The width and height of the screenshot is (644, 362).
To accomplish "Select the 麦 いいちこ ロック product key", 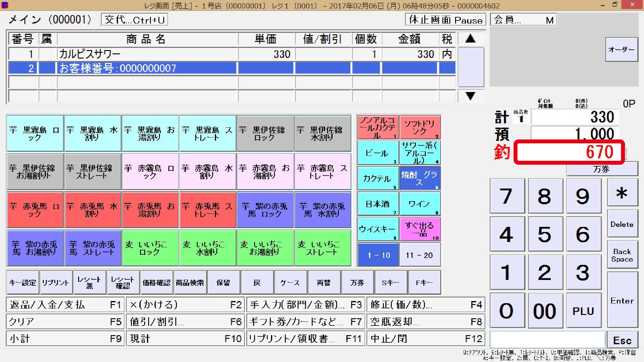I will [150, 248].
